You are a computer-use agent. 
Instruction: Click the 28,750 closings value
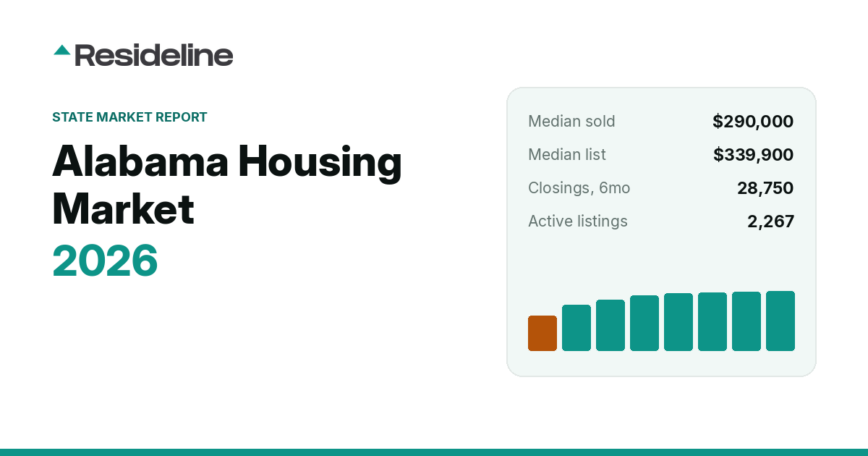765,187
